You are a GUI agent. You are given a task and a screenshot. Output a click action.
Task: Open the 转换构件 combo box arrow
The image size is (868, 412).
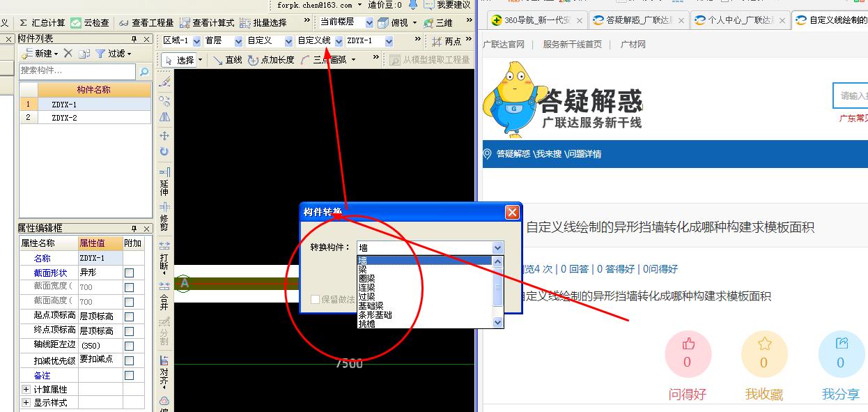pyautogui.click(x=497, y=247)
